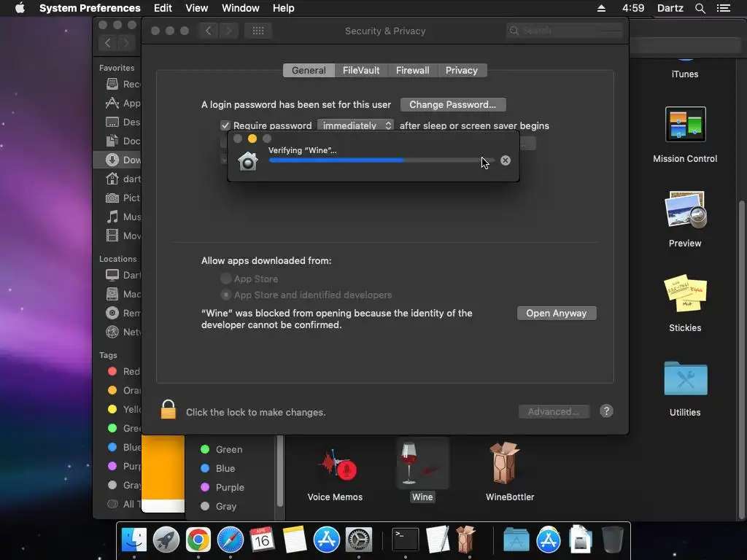Go forward in System Preferences
747x560 pixels.
pos(228,31)
